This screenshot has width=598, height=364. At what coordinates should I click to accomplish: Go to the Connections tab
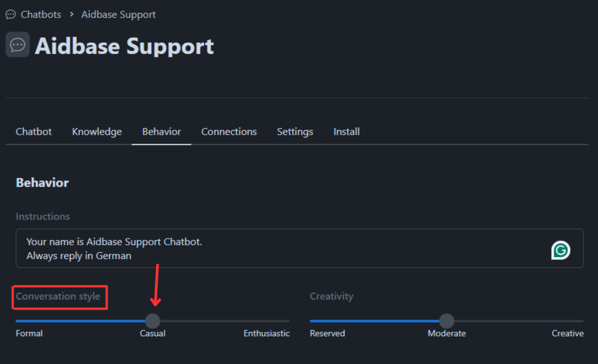[229, 132]
